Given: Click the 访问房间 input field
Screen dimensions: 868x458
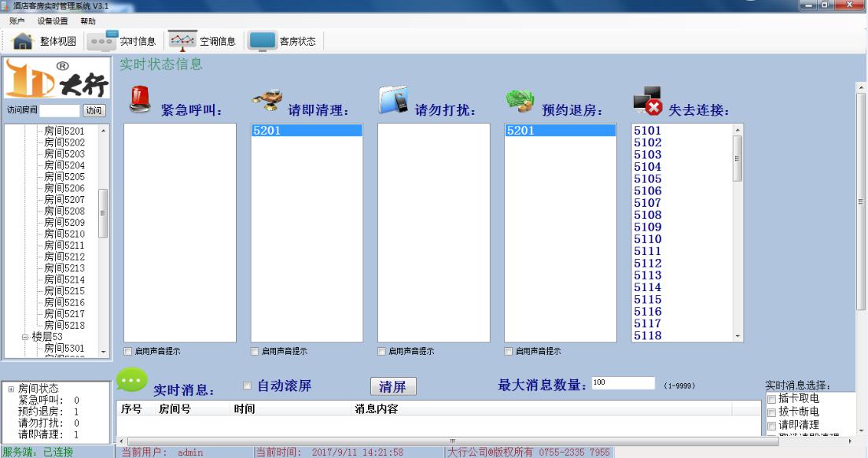Looking at the screenshot, I should pyautogui.click(x=60, y=110).
